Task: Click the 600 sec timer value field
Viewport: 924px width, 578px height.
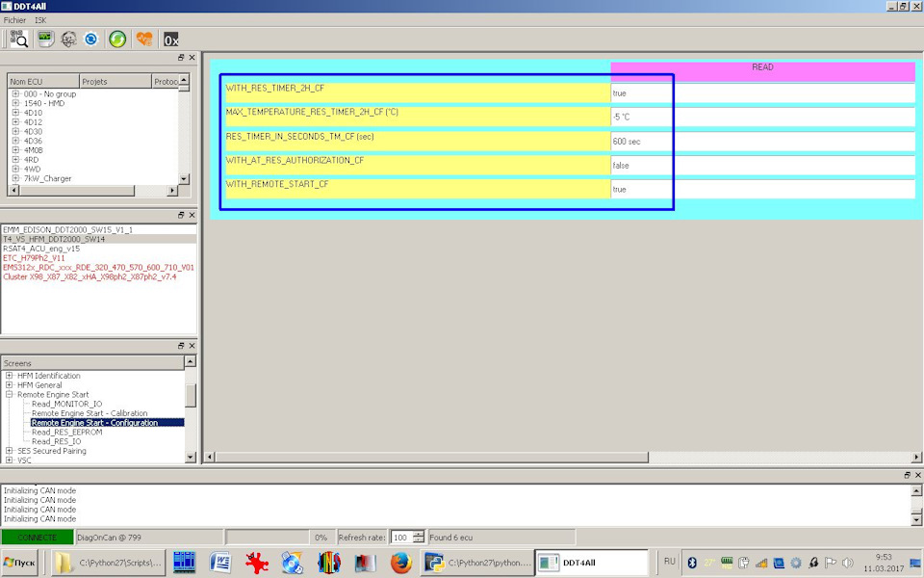Action: click(x=762, y=141)
